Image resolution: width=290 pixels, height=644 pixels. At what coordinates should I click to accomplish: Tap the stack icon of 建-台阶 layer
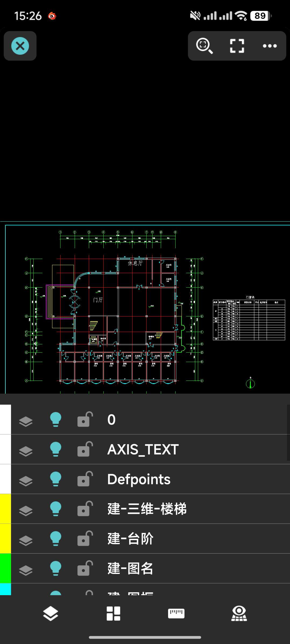[26, 541]
